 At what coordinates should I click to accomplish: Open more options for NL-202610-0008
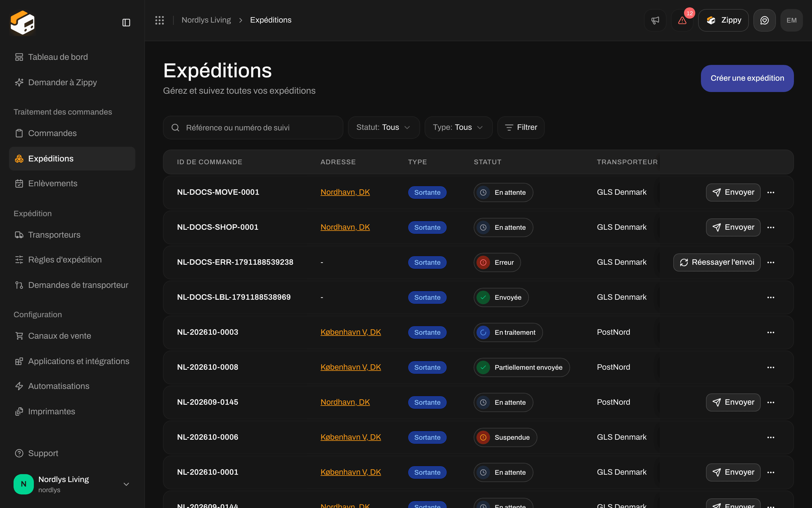click(x=771, y=367)
